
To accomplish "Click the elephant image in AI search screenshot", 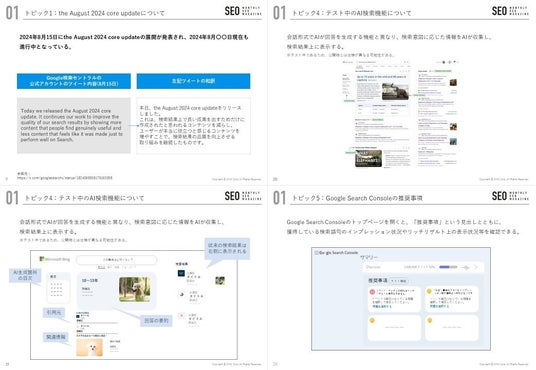I will pyautogui.click(x=395, y=92).
